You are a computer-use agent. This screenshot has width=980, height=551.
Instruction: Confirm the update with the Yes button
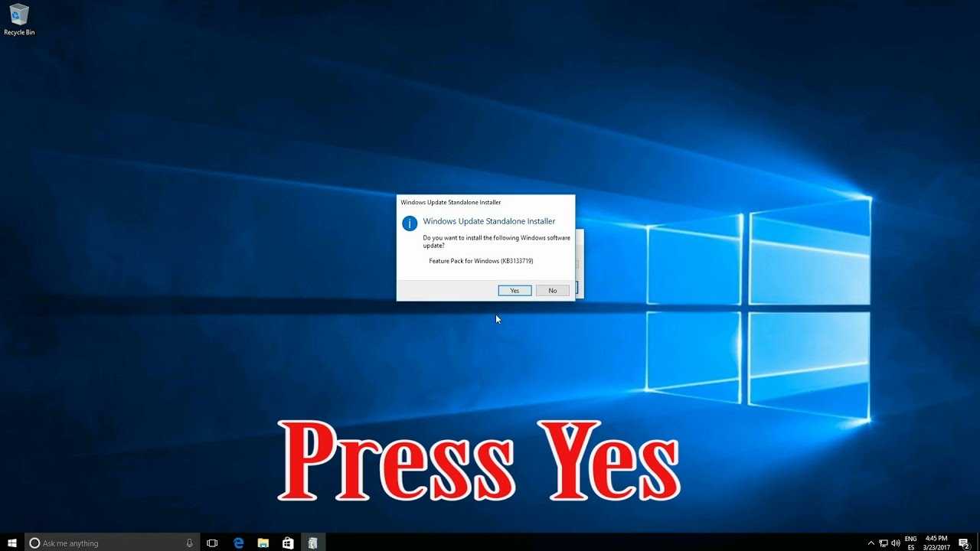click(x=514, y=291)
